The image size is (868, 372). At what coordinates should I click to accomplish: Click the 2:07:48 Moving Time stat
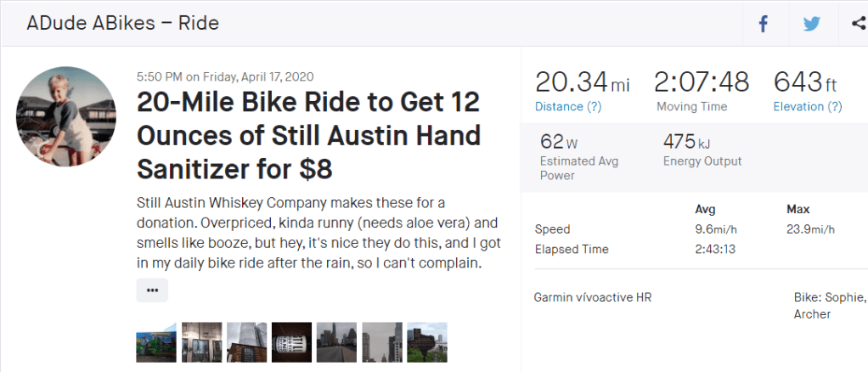pos(701,89)
